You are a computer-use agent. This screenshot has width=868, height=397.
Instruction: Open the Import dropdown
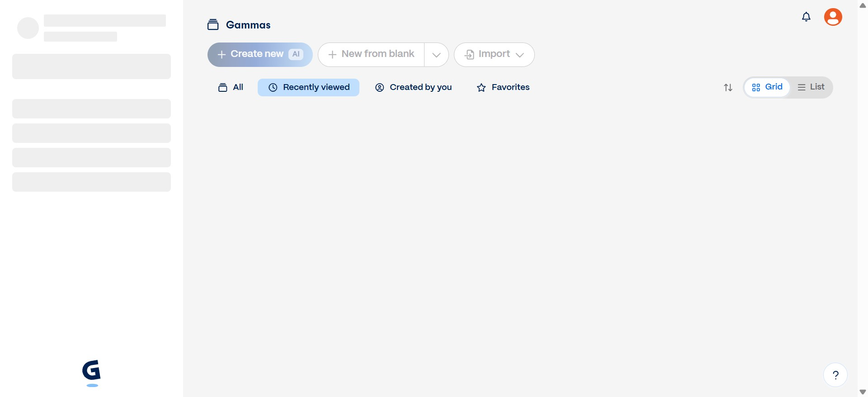(x=494, y=55)
